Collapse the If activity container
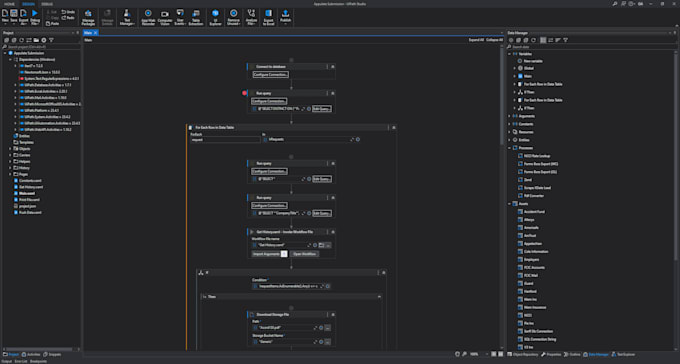680x364 pixels. coord(383,272)
